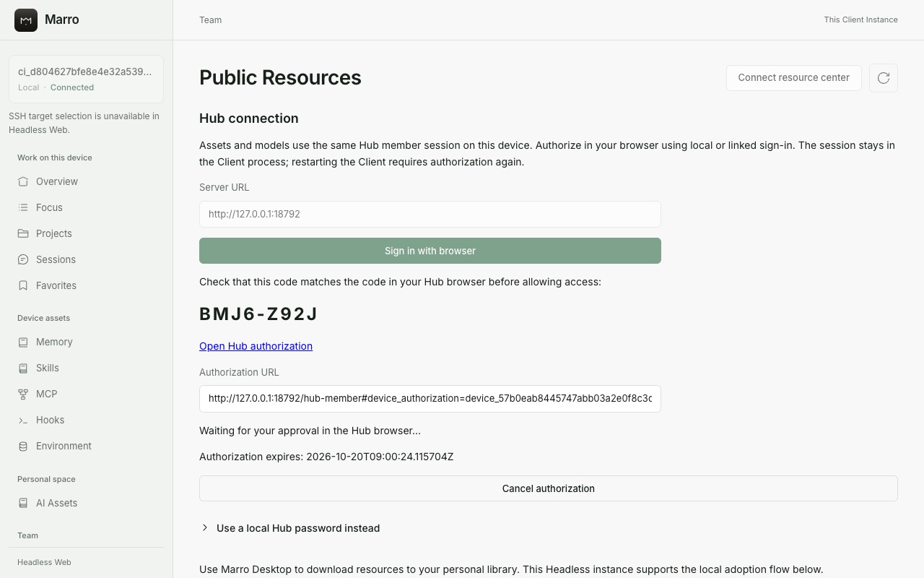
Task: Cancel the pending authorization
Action: point(549,488)
